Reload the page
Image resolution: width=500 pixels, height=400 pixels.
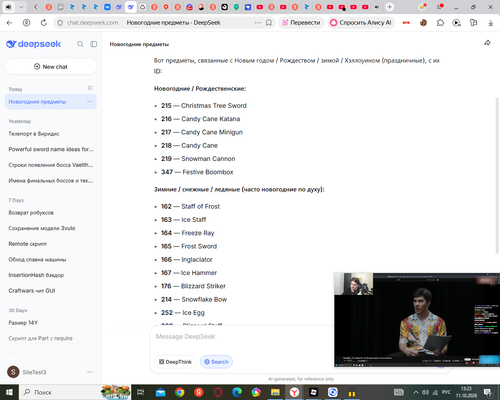pyautogui.click(x=44, y=23)
